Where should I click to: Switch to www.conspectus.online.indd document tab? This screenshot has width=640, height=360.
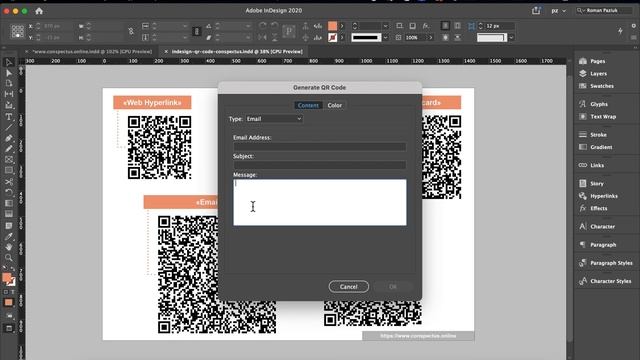coord(92,52)
